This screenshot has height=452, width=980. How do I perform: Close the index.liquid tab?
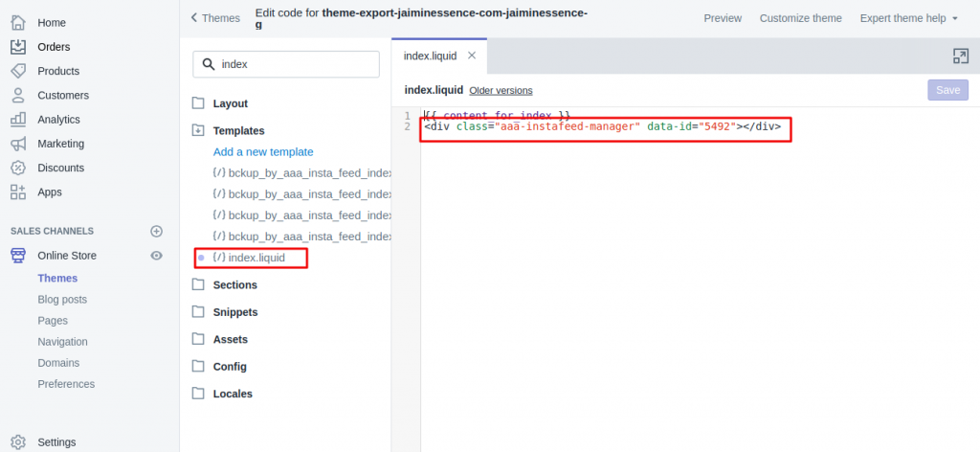click(x=472, y=55)
